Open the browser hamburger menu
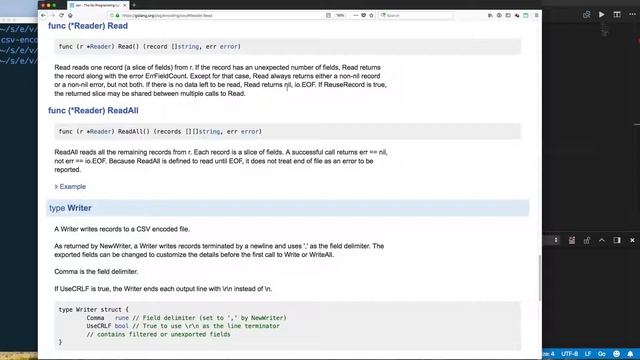 coord(536,15)
